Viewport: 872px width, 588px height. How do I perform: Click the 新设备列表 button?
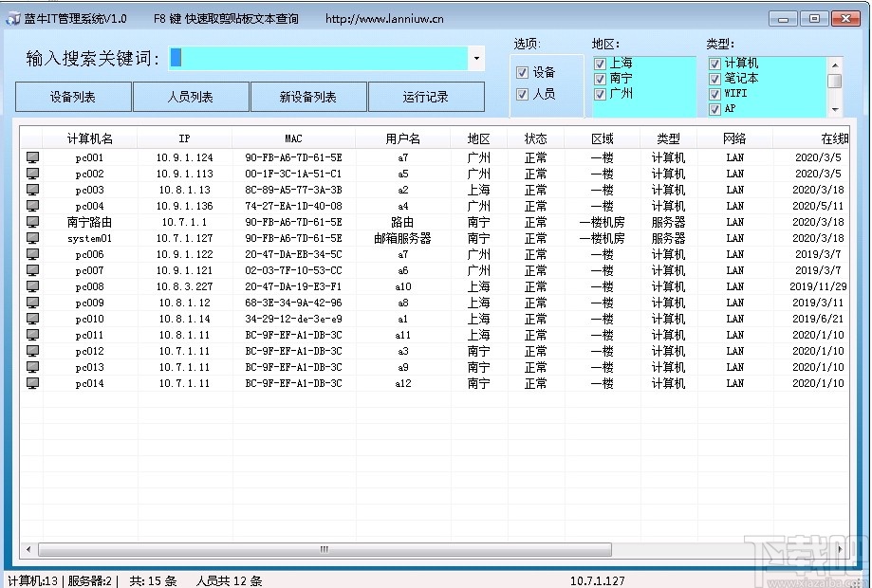[308, 97]
